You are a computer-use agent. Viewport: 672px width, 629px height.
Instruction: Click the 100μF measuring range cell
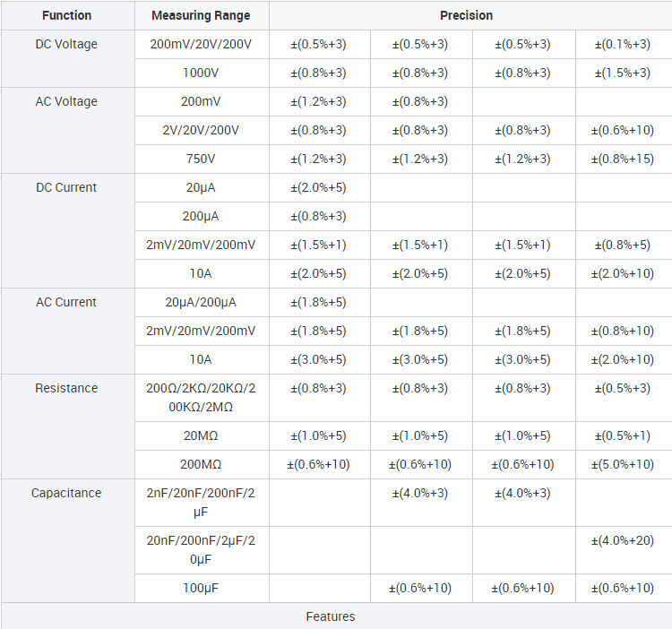(x=201, y=588)
